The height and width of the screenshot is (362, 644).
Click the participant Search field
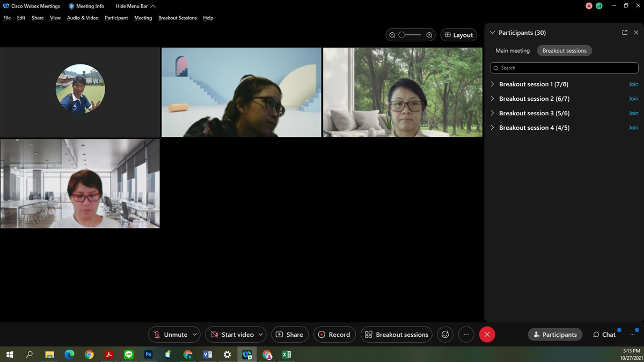(564, 68)
